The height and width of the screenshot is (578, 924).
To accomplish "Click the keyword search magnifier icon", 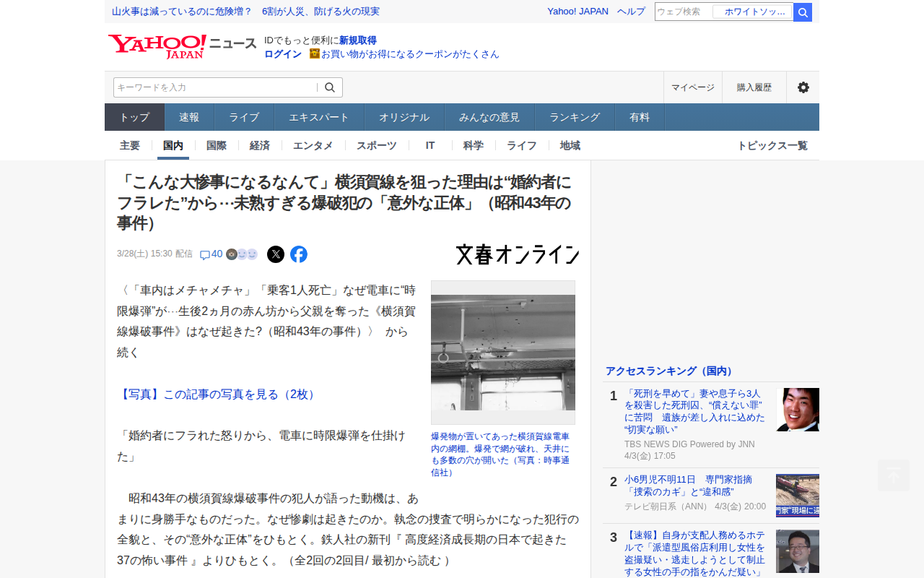I will click(330, 87).
